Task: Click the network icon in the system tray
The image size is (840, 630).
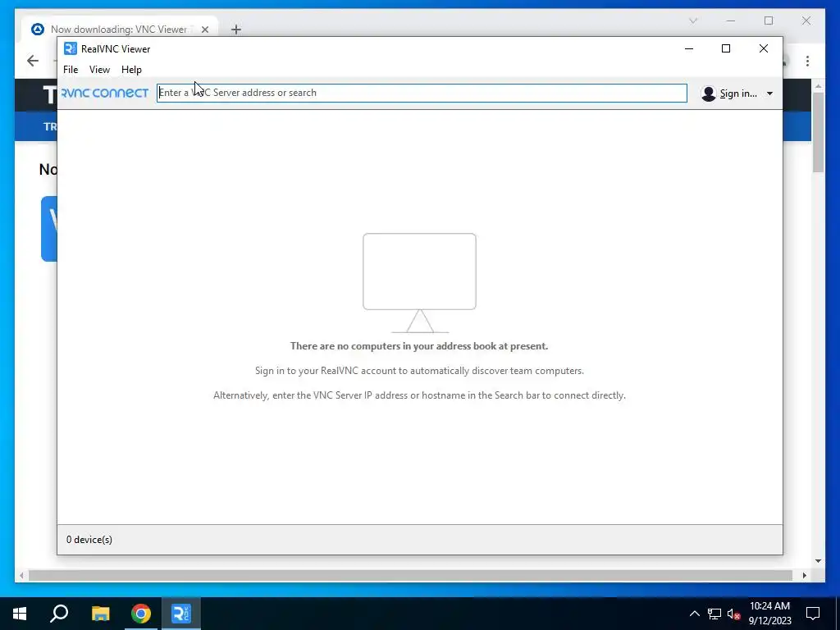Action: pos(714,614)
